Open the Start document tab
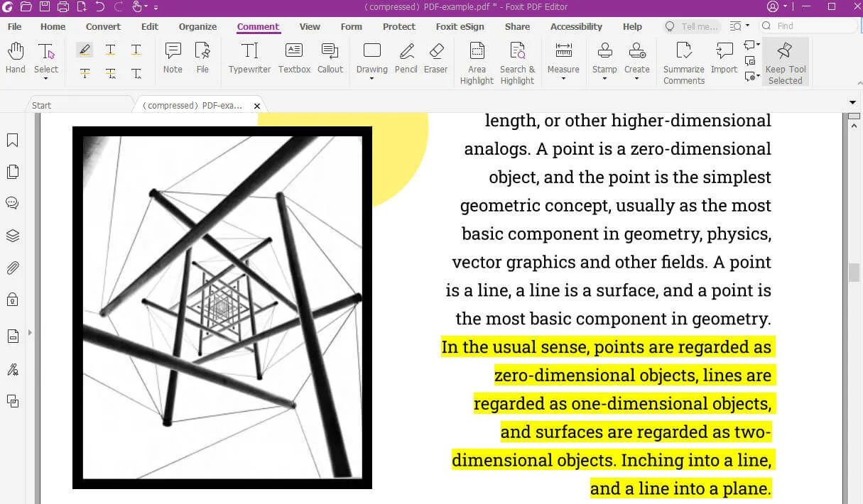The width and height of the screenshot is (863, 504). pyautogui.click(x=42, y=105)
